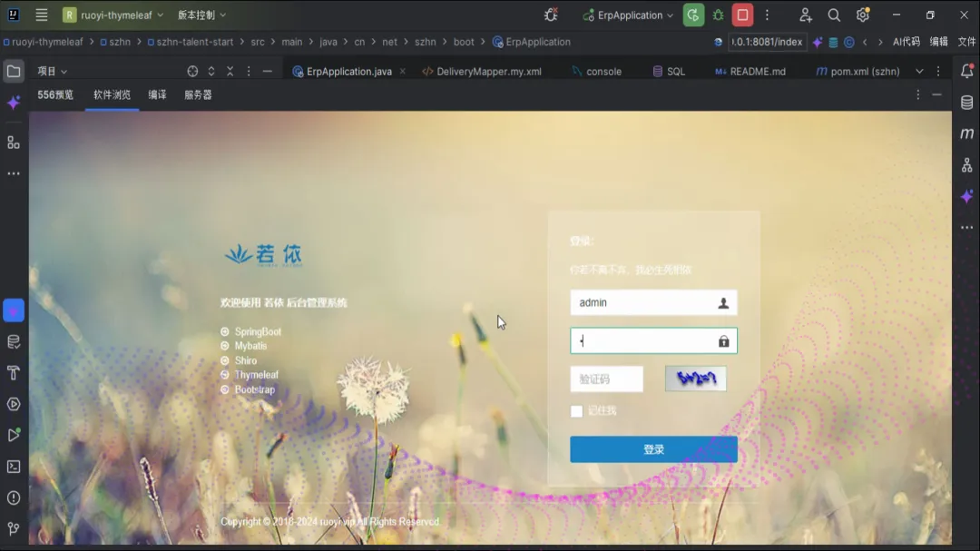Click the AI代码 toolbar button

tap(906, 42)
